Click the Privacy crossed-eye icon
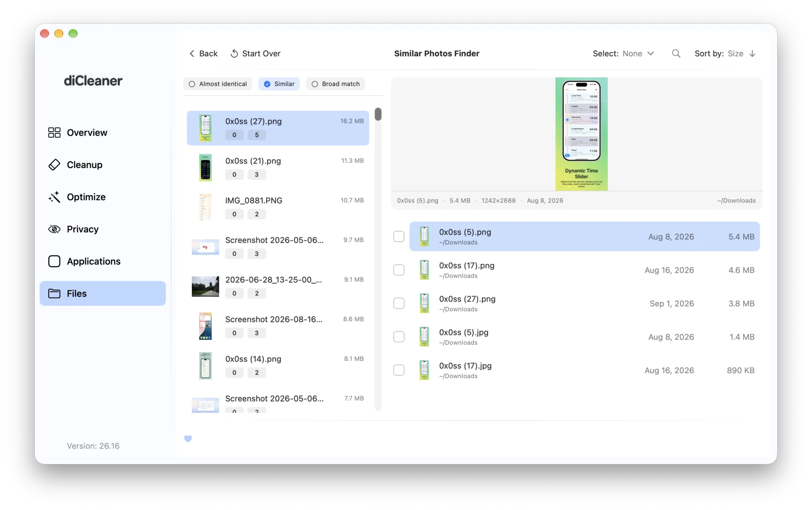Image resolution: width=812 pixels, height=510 pixels. [x=54, y=229]
